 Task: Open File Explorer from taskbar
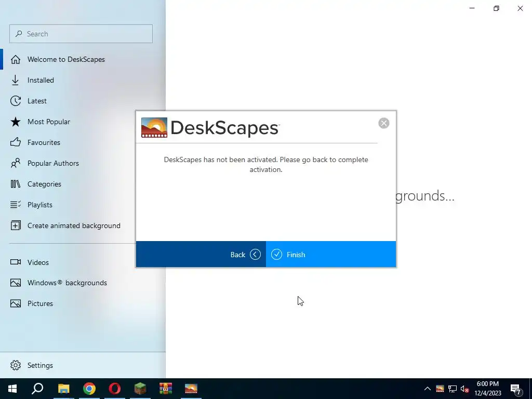tap(63, 389)
